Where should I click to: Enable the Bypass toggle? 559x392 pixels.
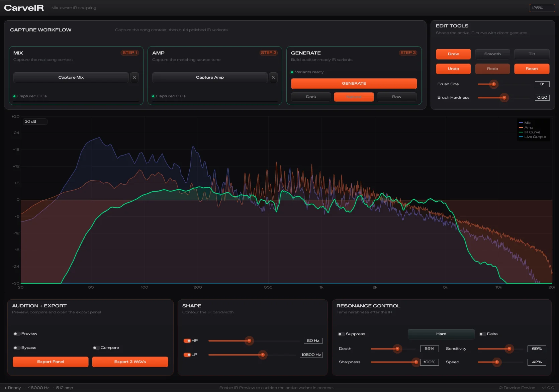tap(16, 348)
